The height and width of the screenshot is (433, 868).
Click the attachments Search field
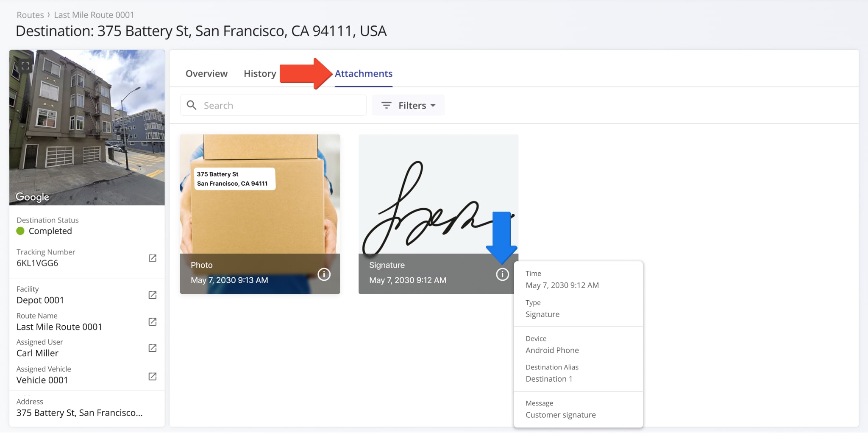coord(280,106)
